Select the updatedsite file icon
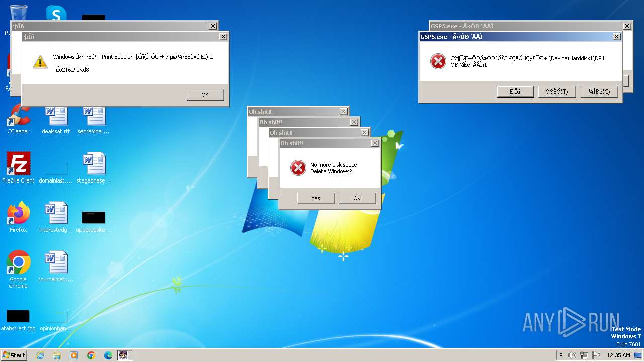Image resolution: width=644 pixels, height=362 pixels. [94, 221]
